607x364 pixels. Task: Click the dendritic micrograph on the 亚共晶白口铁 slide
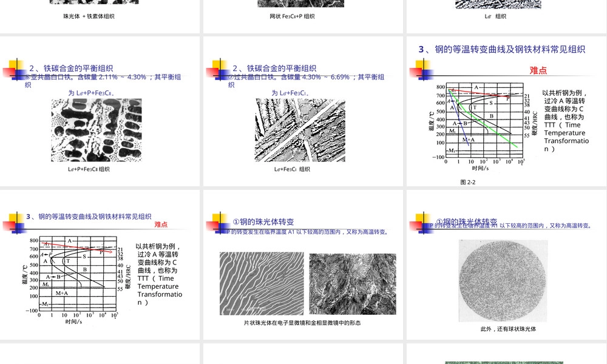click(x=97, y=130)
